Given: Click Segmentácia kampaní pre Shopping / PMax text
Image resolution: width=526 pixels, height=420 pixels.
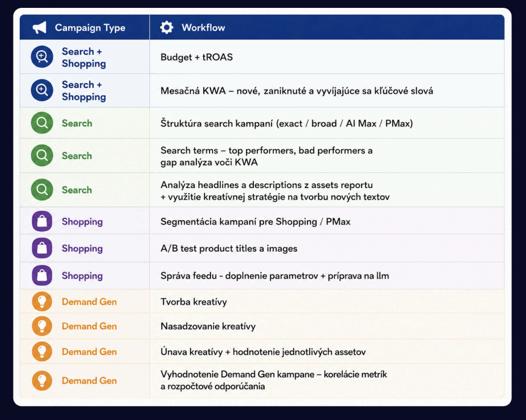Looking at the screenshot, I should tap(255, 222).
